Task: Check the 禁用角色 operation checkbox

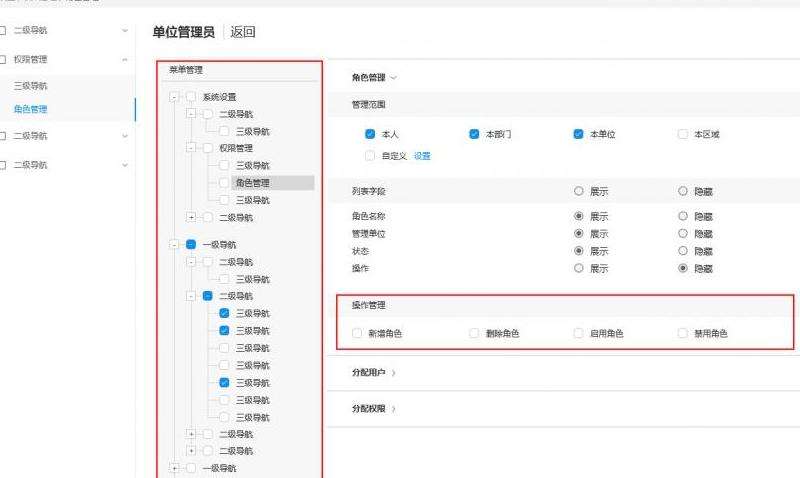Action: click(683, 333)
